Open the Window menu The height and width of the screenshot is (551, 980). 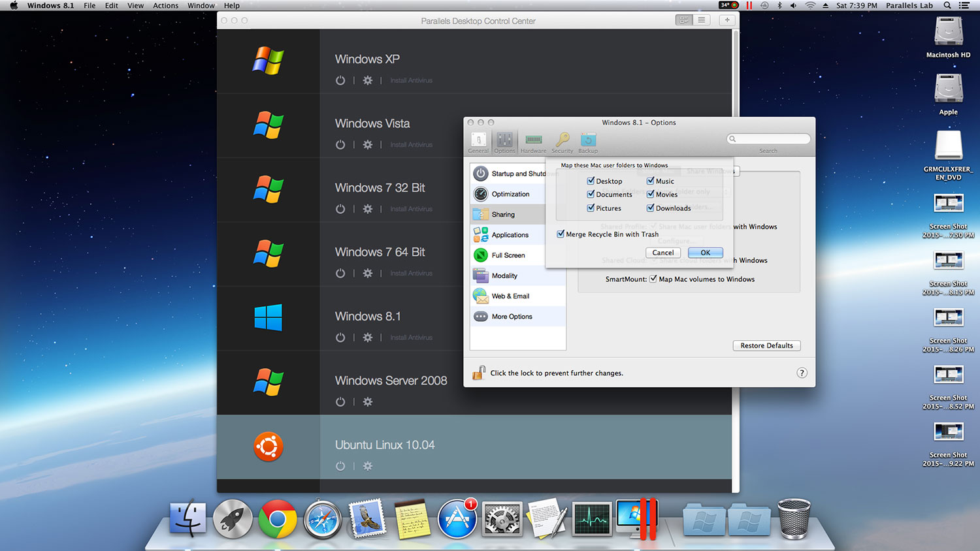point(201,5)
